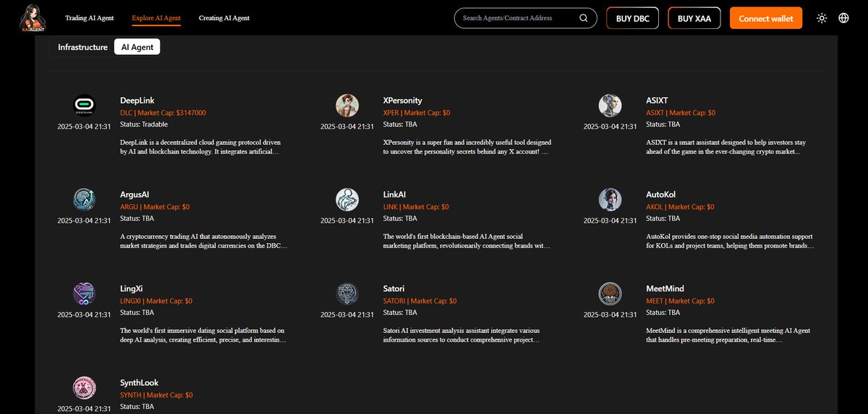Click LINGXI Market Cap $0 text
The height and width of the screenshot is (414, 868).
pyautogui.click(x=157, y=301)
